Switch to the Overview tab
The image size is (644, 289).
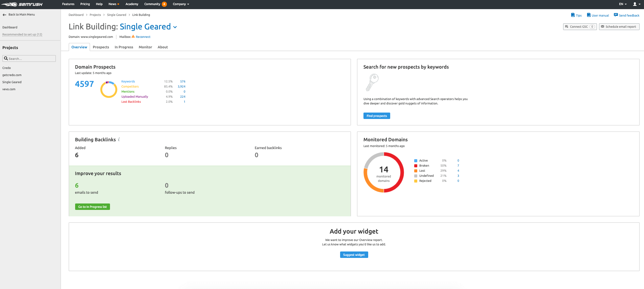click(x=79, y=47)
